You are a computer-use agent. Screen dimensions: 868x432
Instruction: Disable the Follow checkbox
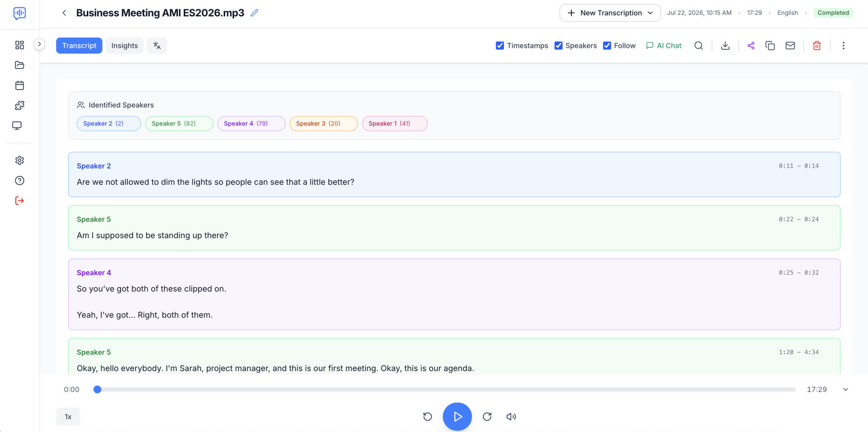click(x=607, y=46)
